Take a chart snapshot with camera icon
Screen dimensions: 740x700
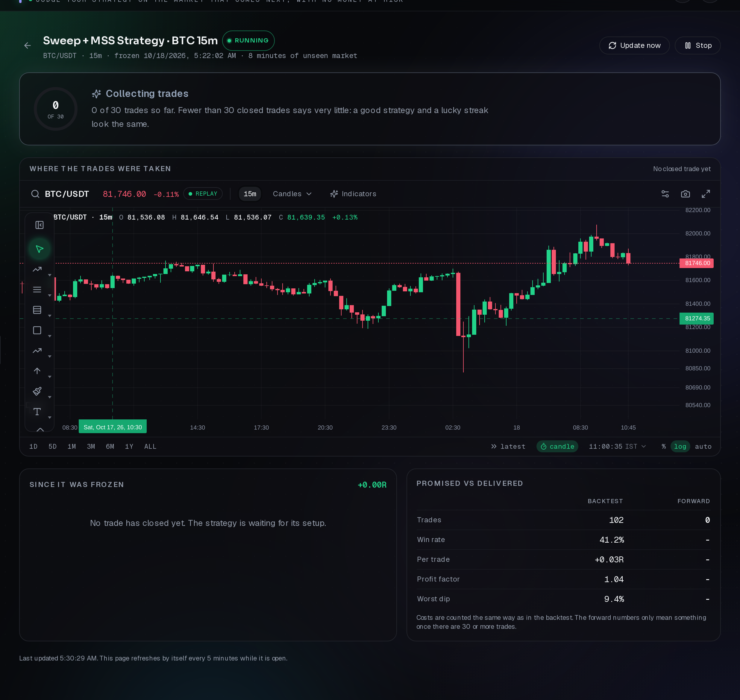pyautogui.click(x=685, y=194)
